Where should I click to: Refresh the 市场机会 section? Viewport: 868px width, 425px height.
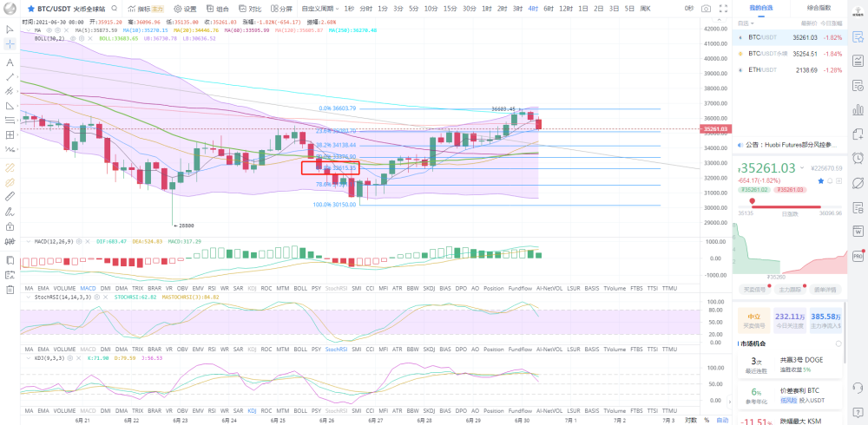(x=838, y=343)
